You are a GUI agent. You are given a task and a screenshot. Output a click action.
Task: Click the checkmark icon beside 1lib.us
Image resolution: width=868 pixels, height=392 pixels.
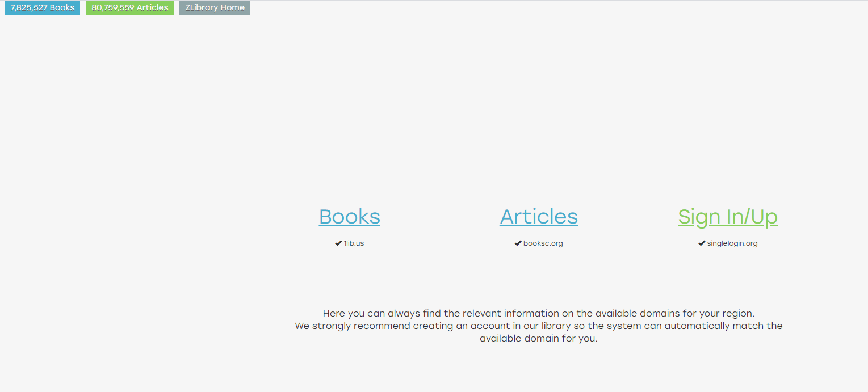click(x=338, y=243)
